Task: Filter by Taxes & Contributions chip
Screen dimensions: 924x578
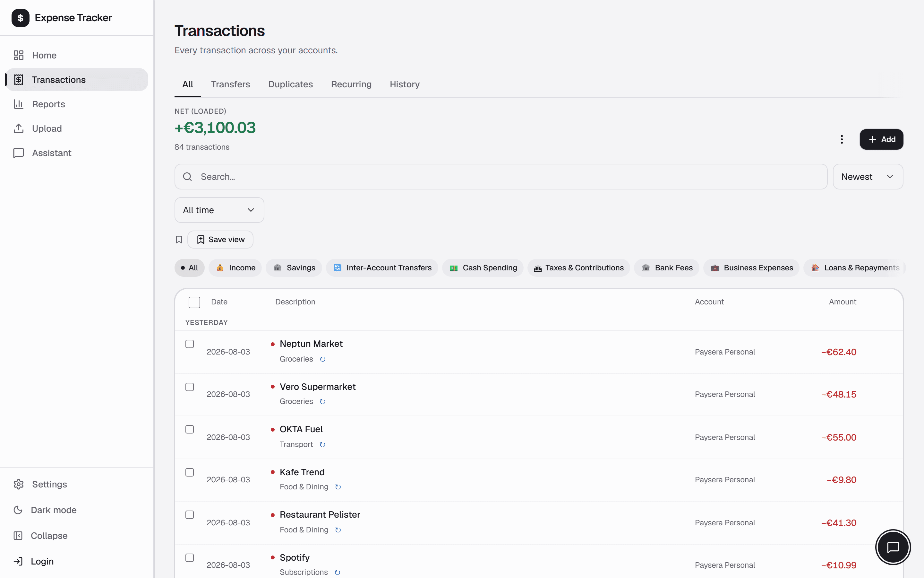Action: 579,268
